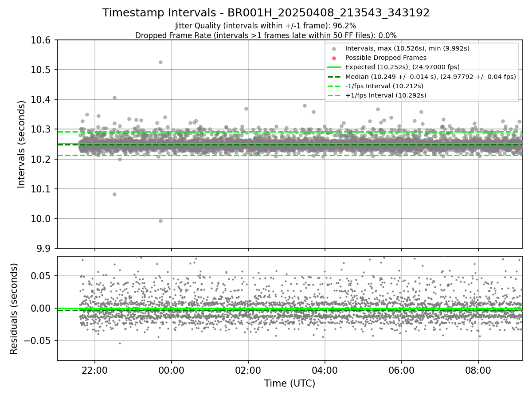Click the gray dot marker beside the Intervals legend entry
This screenshot has height=399, width=532.
pos(334,49)
